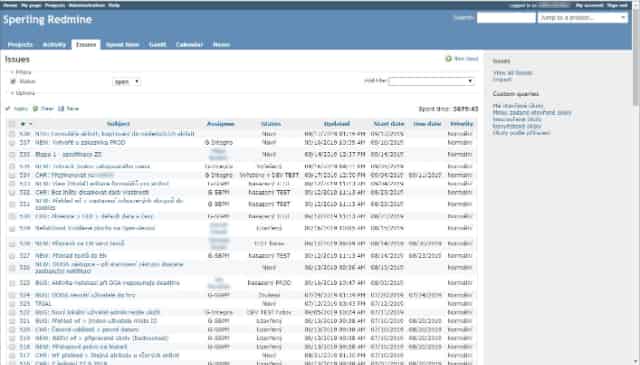640x365 pixels.
Task: Collapse the Filters section
Action: click(x=21, y=72)
